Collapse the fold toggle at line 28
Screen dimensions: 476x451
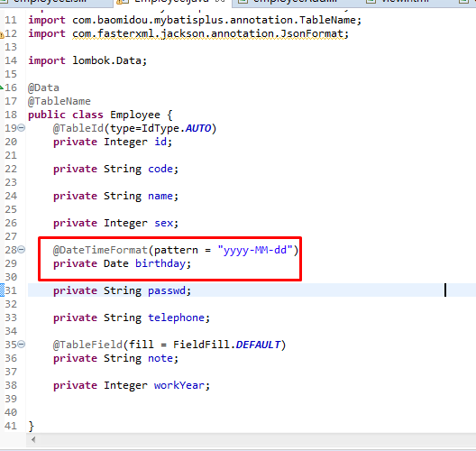(x=22, y=250)
